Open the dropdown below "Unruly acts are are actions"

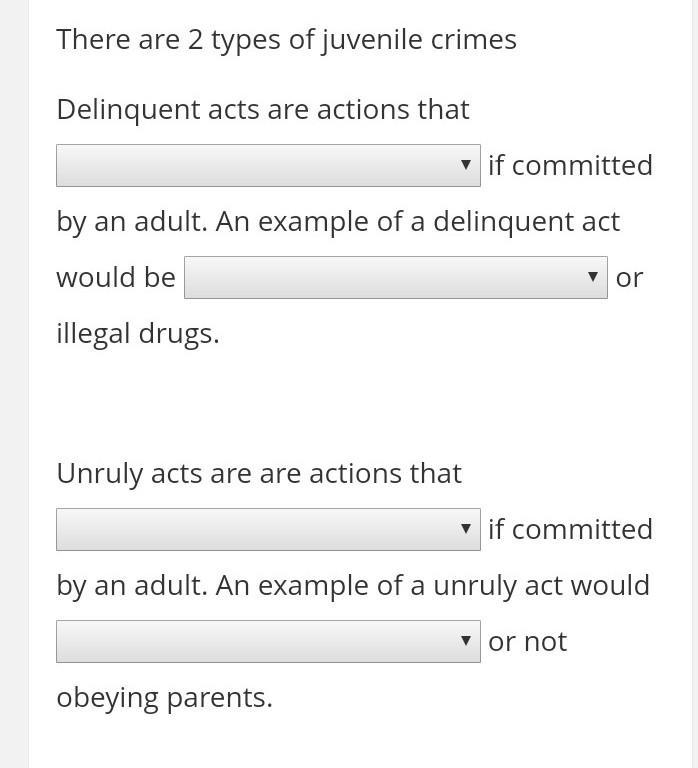(268, 529)
